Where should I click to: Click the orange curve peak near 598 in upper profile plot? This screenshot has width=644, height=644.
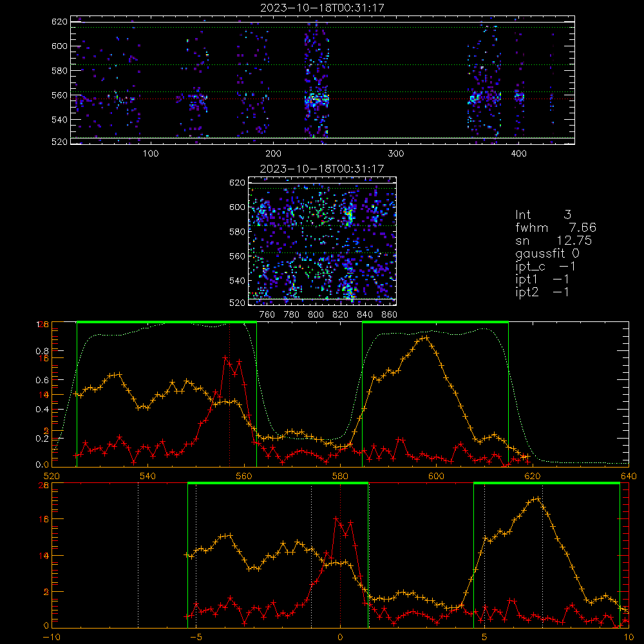pos(426,337)
